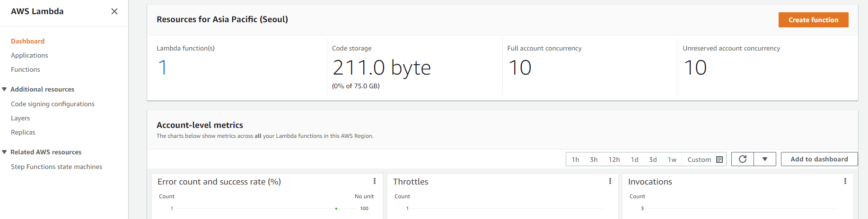Viewport: 868px width, 219px height.
Task: Click the Full account concurrency value 10
Action: pos(520,67)
